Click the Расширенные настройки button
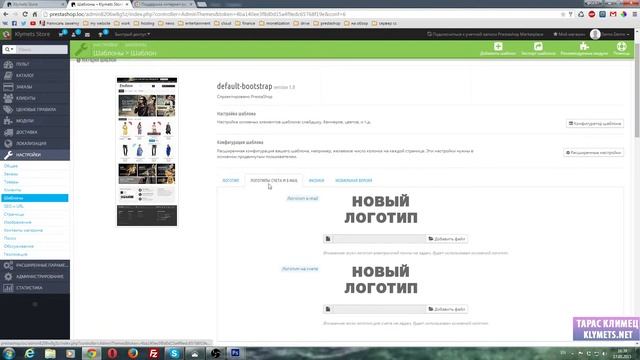The image size is (640, 360). point(593,152)
